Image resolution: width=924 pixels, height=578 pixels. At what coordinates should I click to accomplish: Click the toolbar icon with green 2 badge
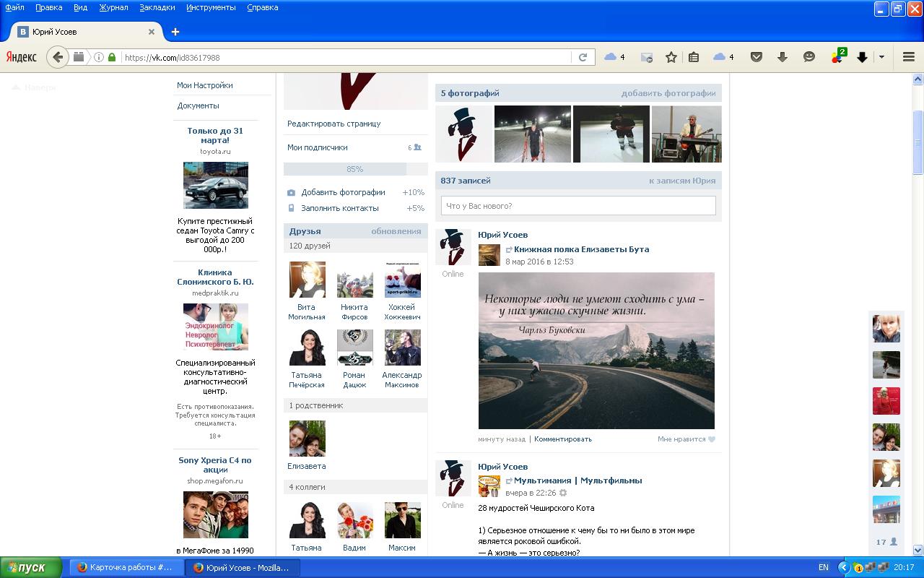[838, 56]
